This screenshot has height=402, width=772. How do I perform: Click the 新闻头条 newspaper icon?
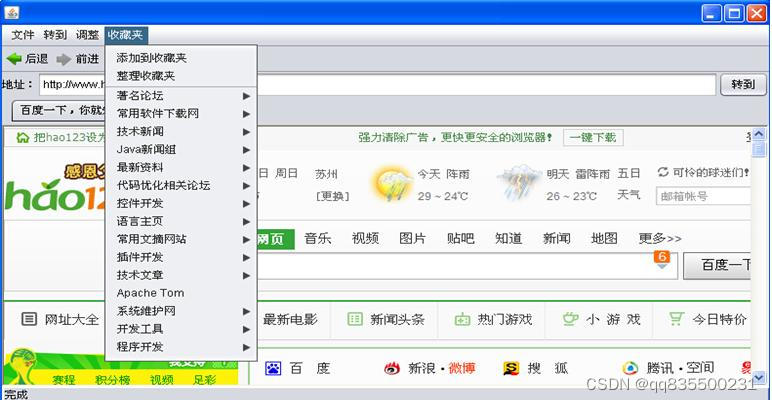(354, 319)
